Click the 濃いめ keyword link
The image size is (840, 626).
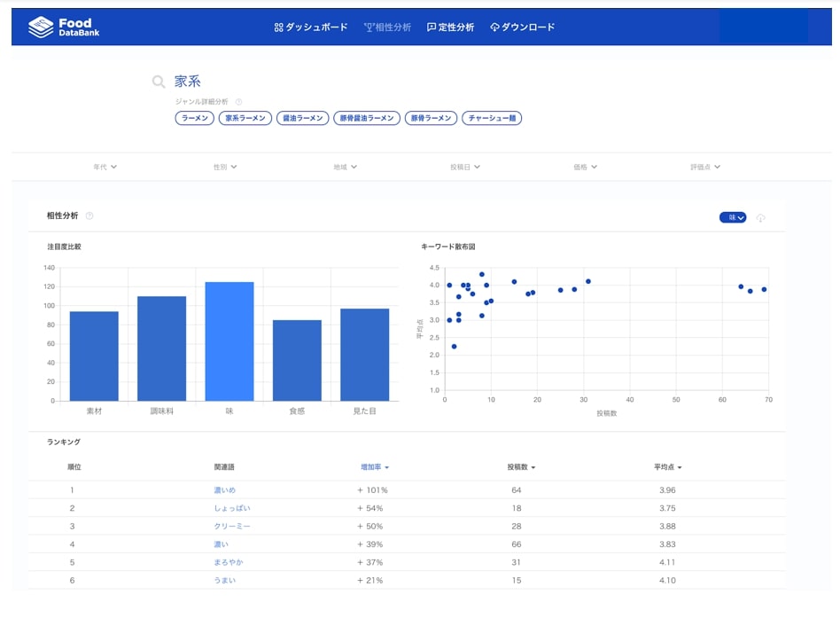(x=224, y=490)
